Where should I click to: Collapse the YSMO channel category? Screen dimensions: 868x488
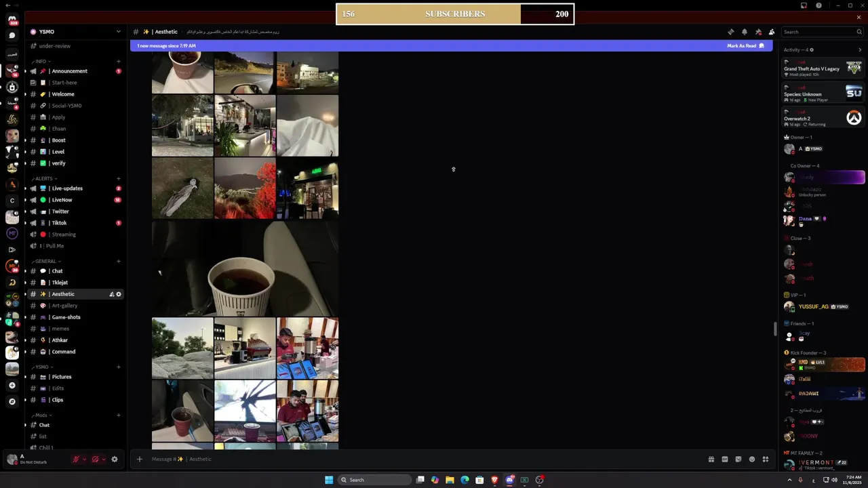tap(41, 367)
